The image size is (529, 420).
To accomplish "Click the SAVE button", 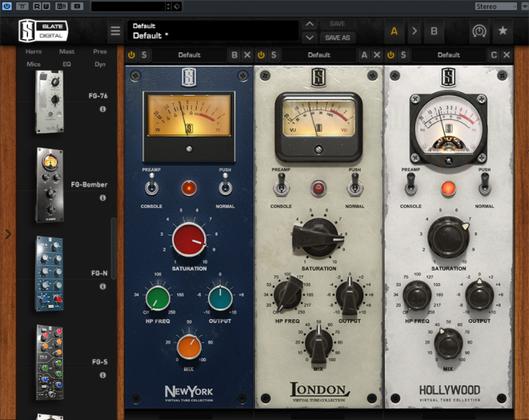I will coord(337,24).
